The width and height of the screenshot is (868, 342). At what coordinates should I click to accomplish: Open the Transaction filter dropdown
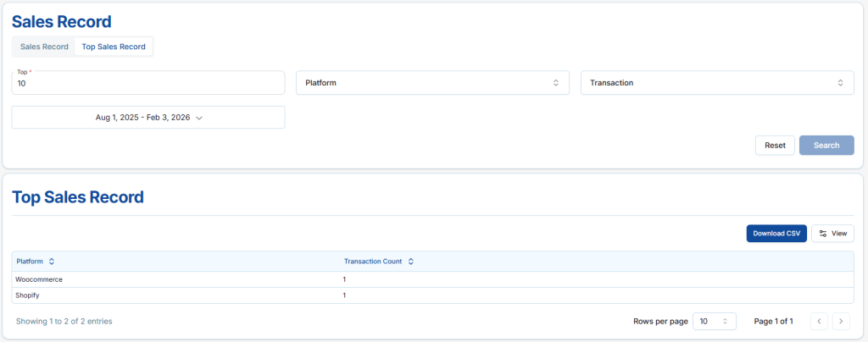coord(716,83)
